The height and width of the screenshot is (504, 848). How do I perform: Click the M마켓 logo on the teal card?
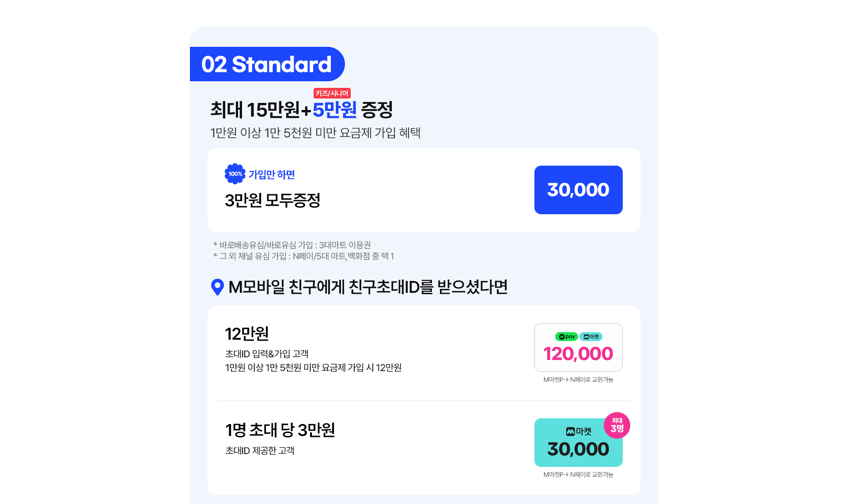[x=579, y=431]
